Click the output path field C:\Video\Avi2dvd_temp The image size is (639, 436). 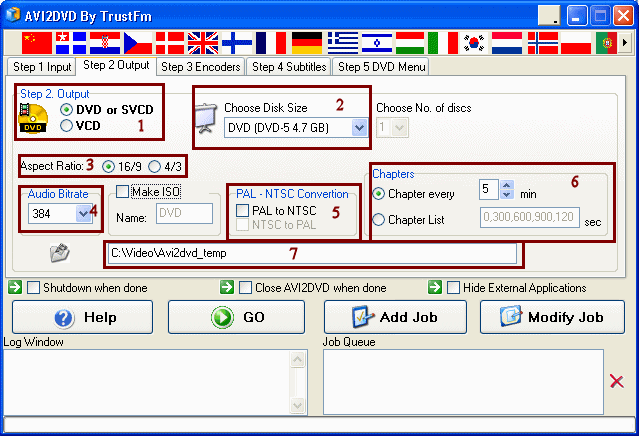[x=312, y=253]
